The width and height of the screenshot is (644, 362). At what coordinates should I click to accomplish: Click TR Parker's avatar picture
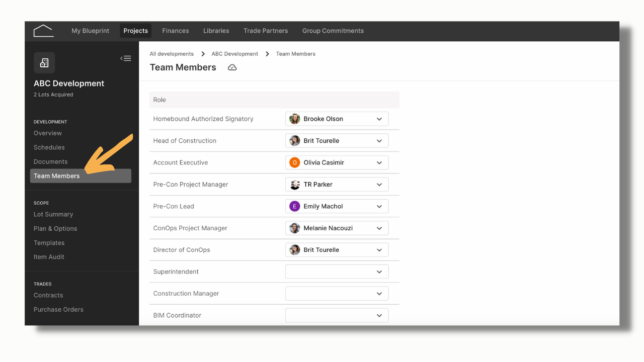(295, 185)
